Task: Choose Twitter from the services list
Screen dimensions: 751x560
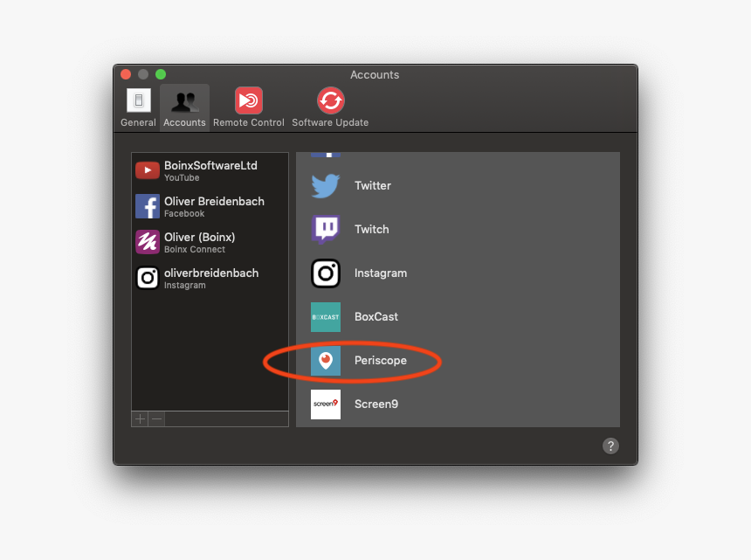Action: (x=373, y=186)
